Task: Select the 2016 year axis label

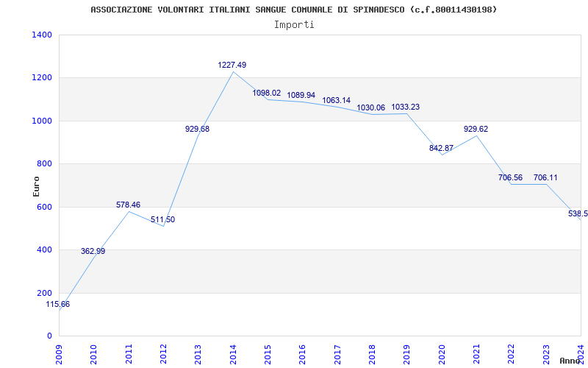Action: (x=303, y=354)
